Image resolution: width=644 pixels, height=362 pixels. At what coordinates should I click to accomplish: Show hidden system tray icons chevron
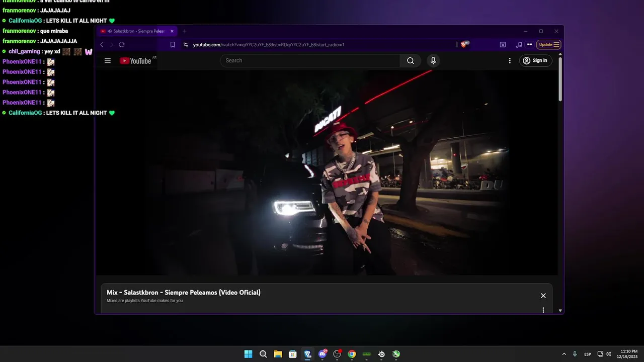564,354
